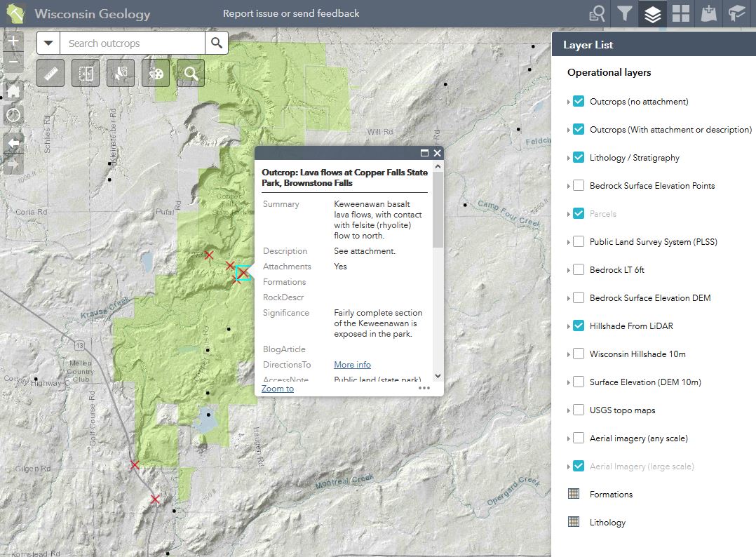Screen dimensions: 756x557
Task: Click the home button to reset map extent
Action: click(13, 90)
